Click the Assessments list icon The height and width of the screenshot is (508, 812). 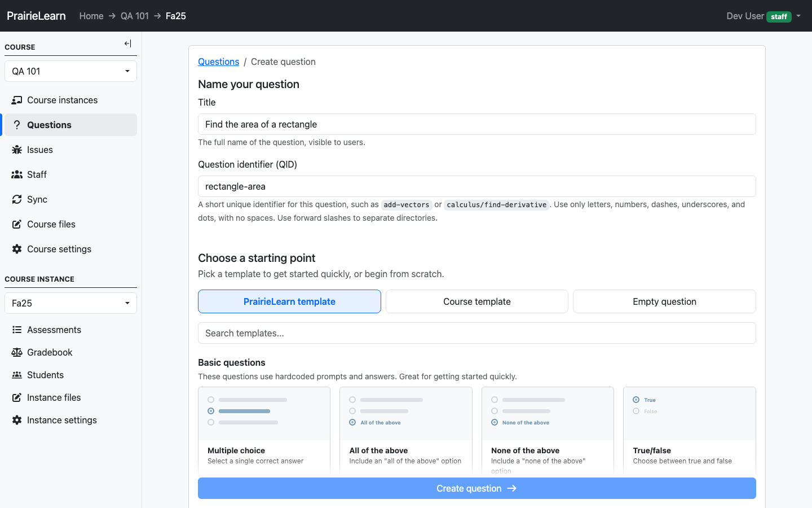[x=17, y=330]
